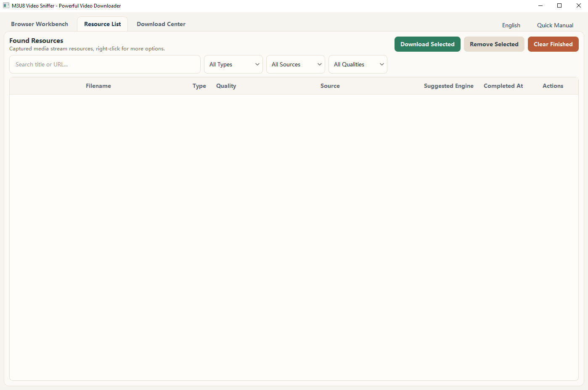Click the Suggested Engine column header
The height and width of the screenshot is (390, 588).
point(449,86)
